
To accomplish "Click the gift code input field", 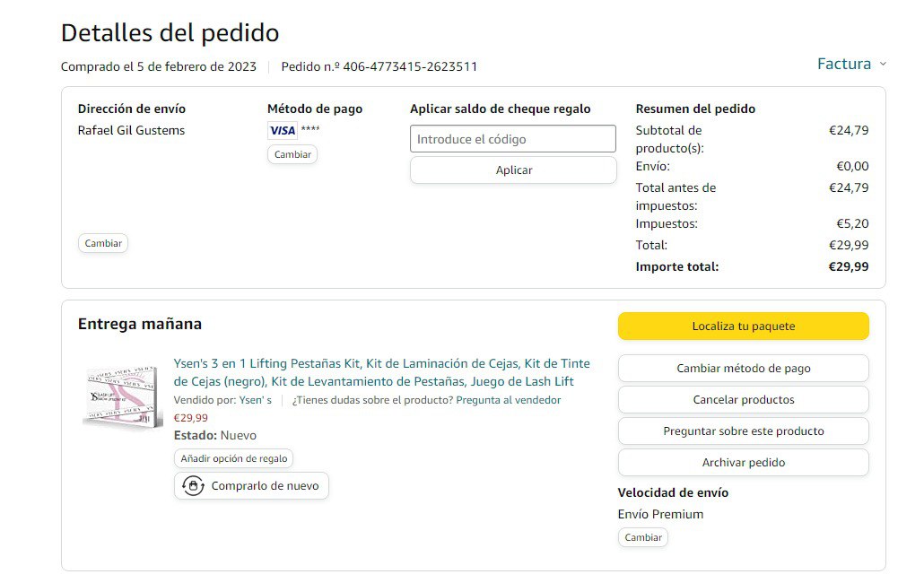I will pyautogui.click(x=513, y=139).
